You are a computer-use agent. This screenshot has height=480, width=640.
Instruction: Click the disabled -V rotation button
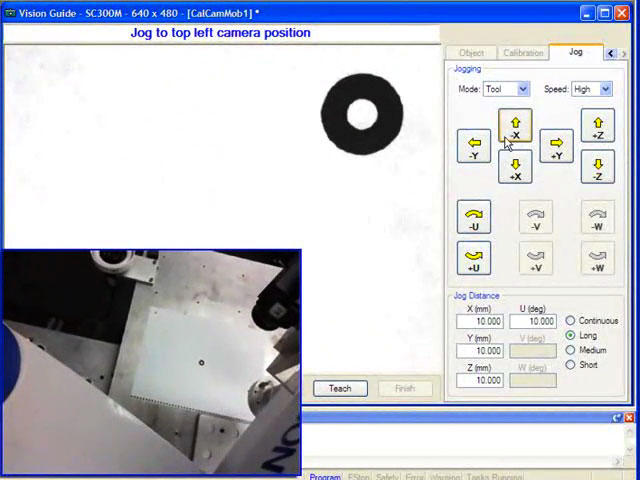(x=536, y=217)
